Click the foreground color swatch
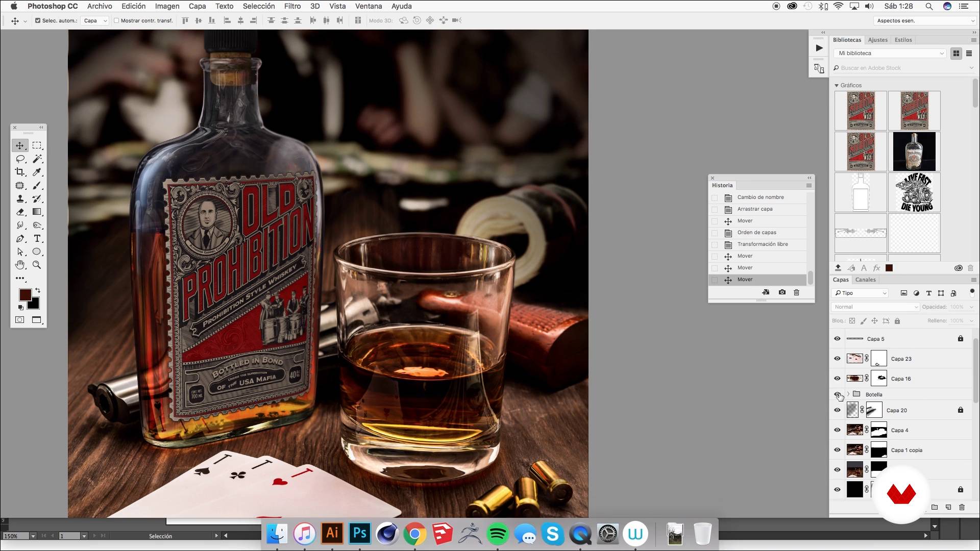 click(24, 294)
